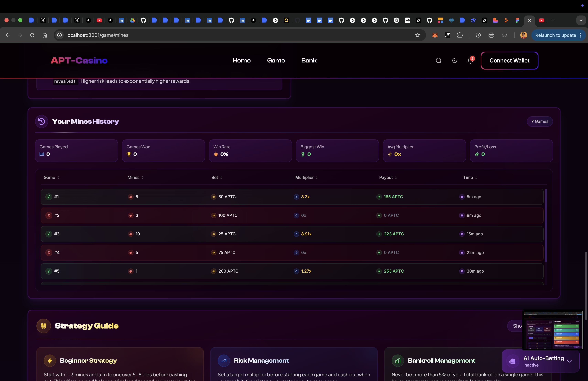The width and height of the screenshot is (588, 381).
Task: Click the Your Mines History clock icon
Action: point(41,121)
